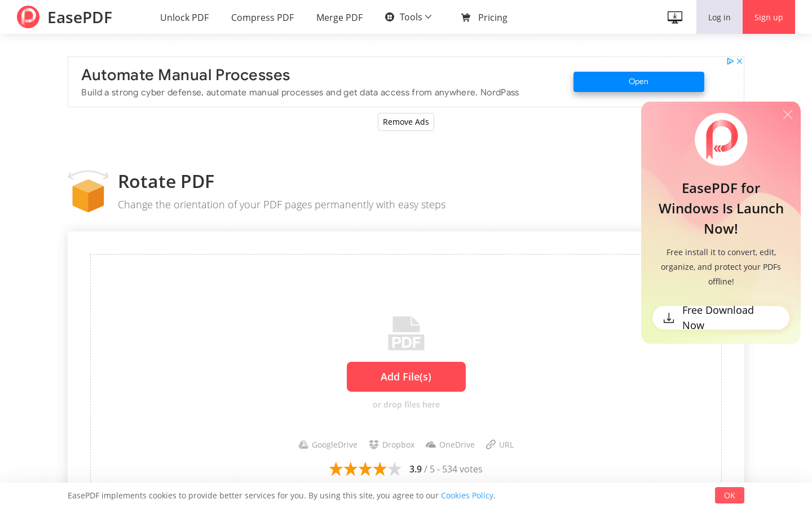812x508 pixels.
Task: Open the Merge PDF page
Action: click(339, 17)
